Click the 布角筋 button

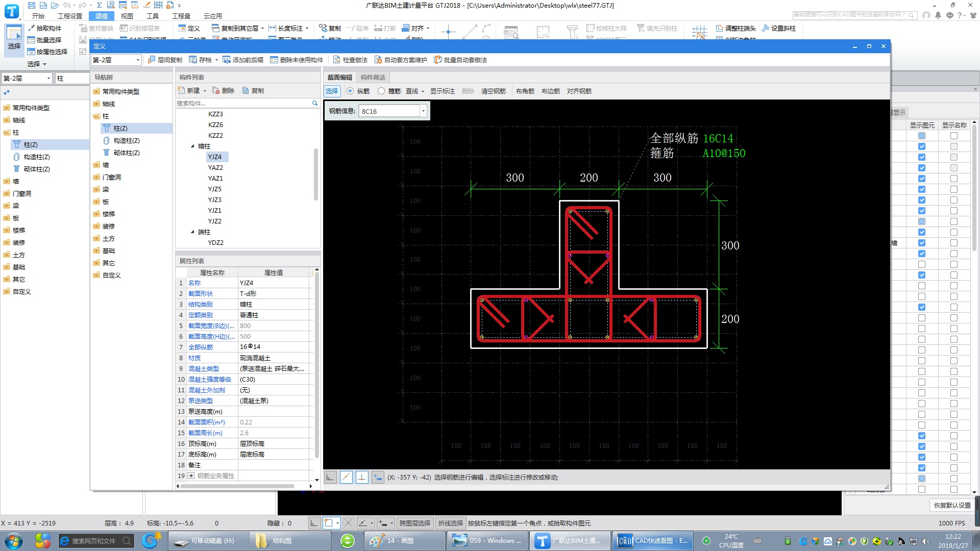525,91
